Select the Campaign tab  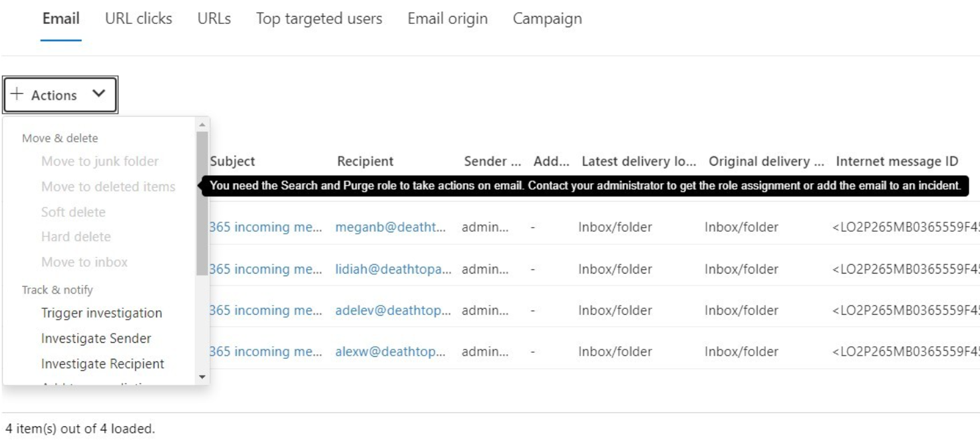[547, 19]
